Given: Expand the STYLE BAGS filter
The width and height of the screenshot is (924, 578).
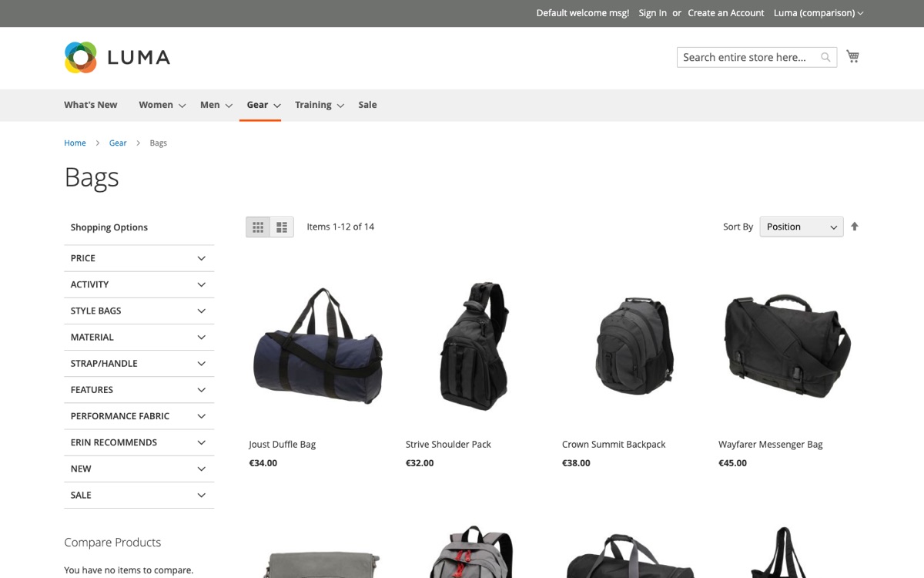Looking at the screenshot, I should 139,311.
